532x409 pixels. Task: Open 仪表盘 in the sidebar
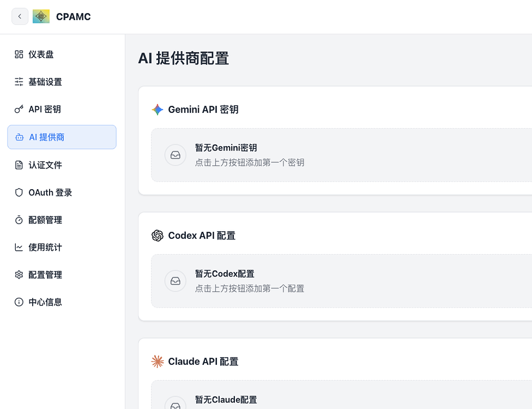pyautogui.click(x=62, y=55)
